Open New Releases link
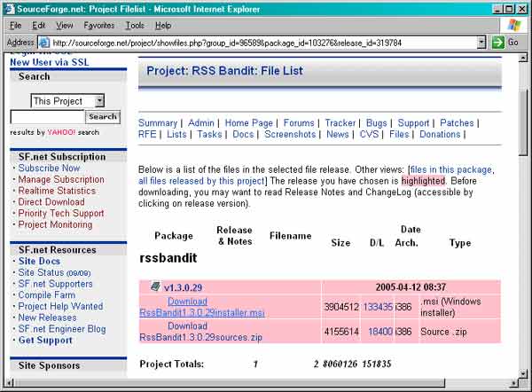Screen dimensions: 532x392 click(x=48, y=318)
